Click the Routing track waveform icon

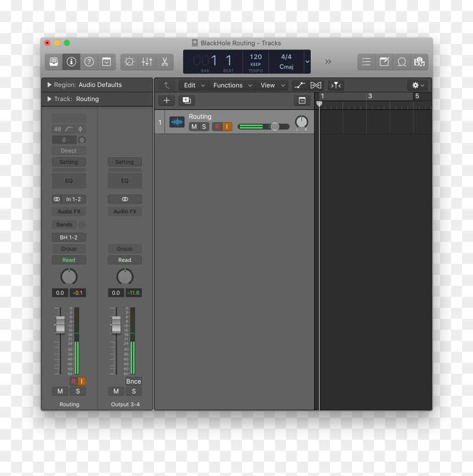[x=177, y=122]
